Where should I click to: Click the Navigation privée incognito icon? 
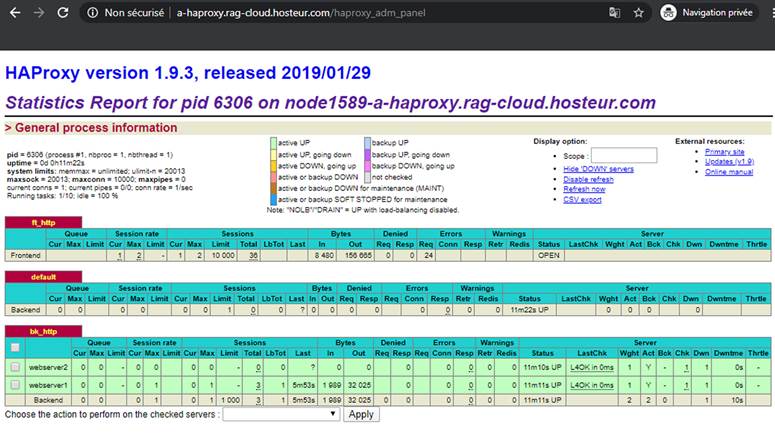coord(668,13)
